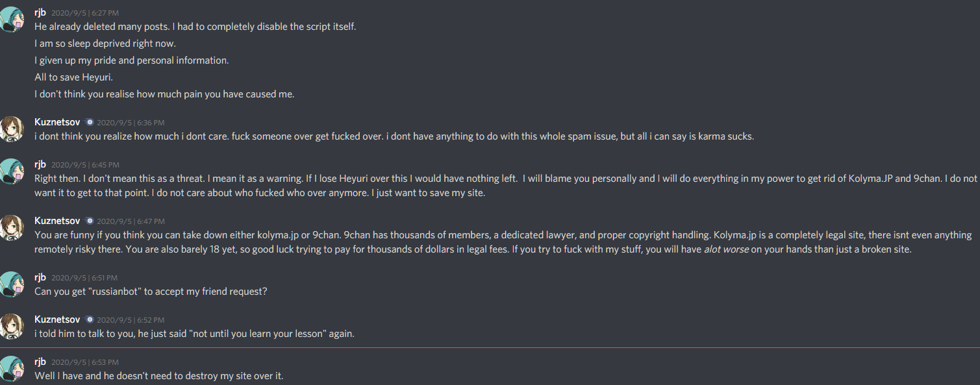Click the rjb username on the 6:45 PM message
This screenshot has width=980, height=385.
click(40, 164)
